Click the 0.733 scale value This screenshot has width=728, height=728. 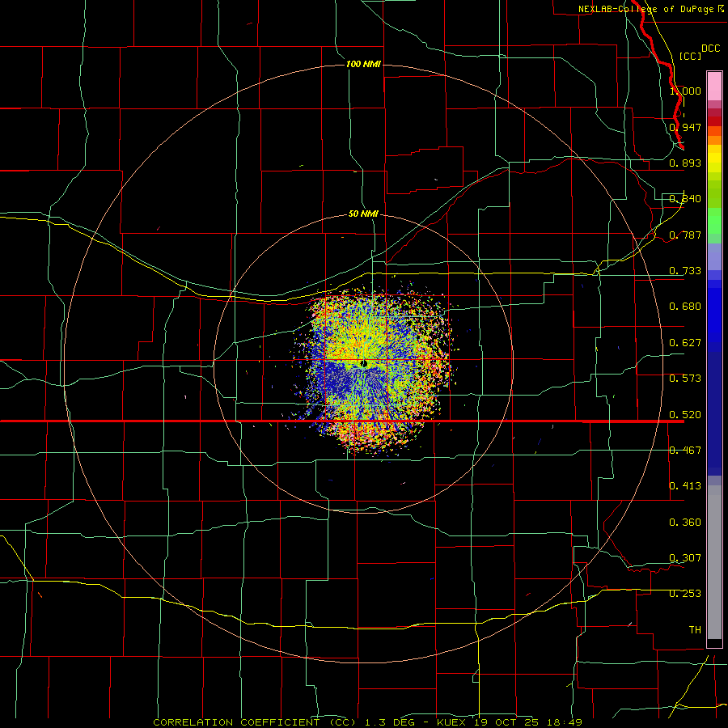[685, 271]
